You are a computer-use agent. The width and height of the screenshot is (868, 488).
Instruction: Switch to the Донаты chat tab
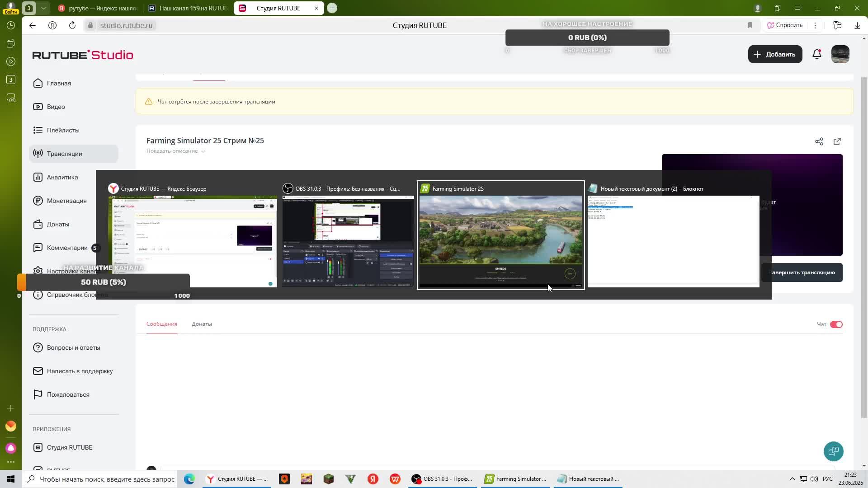[202, 324]
